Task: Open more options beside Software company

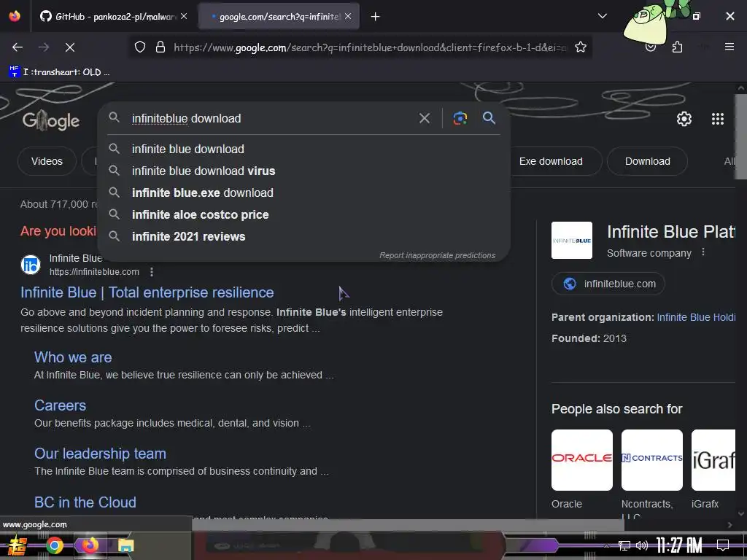Action: point(703,252)
